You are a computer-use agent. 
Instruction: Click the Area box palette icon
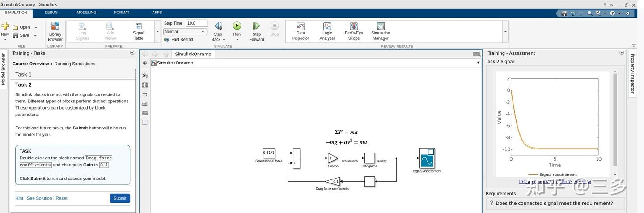[145, 122]
